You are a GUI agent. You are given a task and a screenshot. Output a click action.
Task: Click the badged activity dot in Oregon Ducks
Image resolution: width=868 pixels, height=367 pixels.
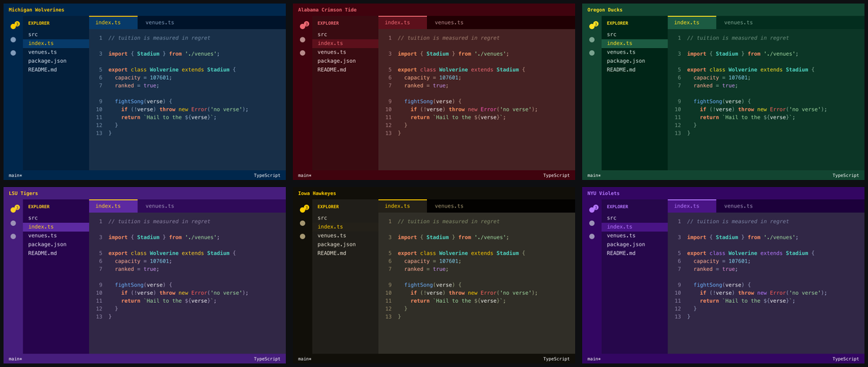click(x=592, y=26)
